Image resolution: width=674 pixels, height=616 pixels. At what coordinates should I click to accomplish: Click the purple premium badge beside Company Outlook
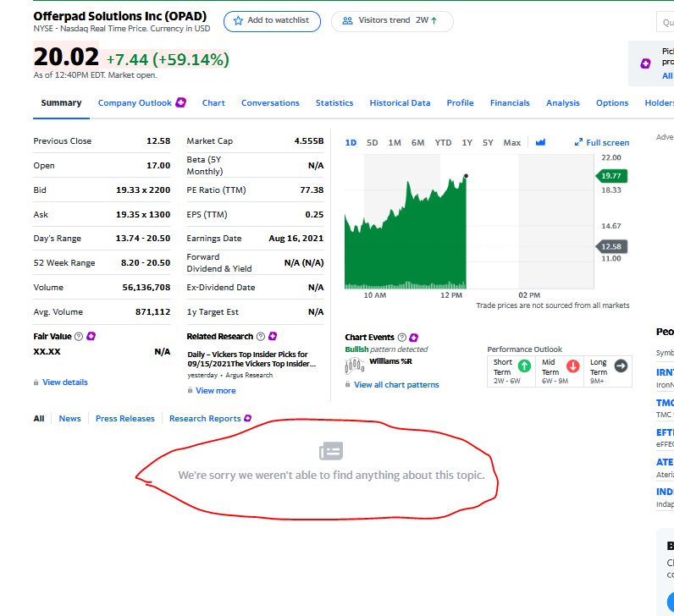point(181,102)
